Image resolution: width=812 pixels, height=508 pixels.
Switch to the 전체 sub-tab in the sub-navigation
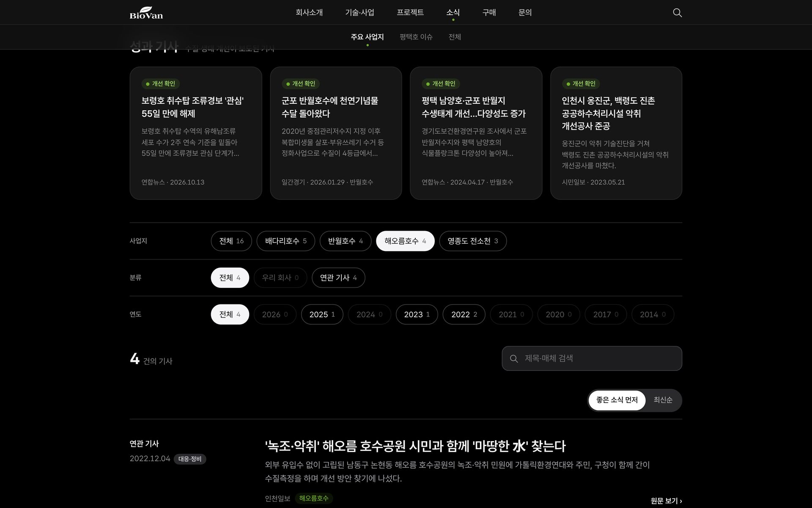[455, 37]
